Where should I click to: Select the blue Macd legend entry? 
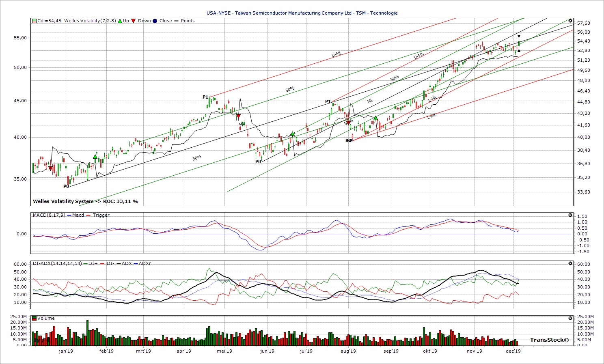pos(75,215)
